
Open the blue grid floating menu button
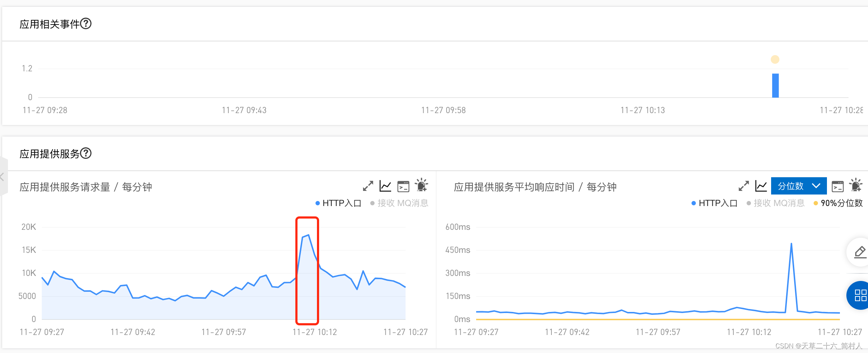[860, 295]
